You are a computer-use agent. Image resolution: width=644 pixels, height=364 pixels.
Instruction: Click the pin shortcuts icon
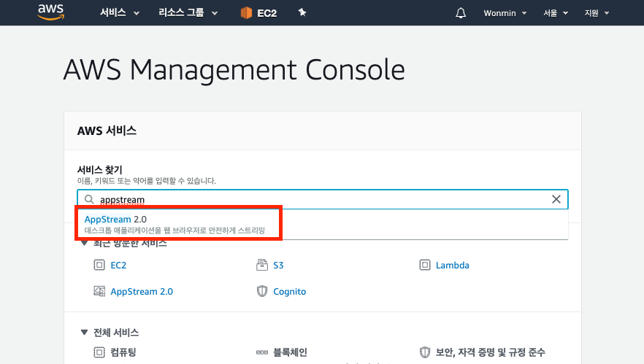coord(302,12)
